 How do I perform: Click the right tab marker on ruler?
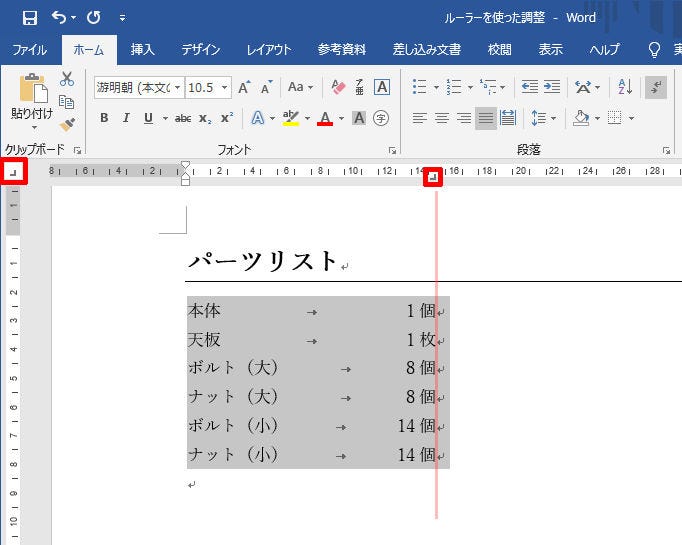[433, 177]
